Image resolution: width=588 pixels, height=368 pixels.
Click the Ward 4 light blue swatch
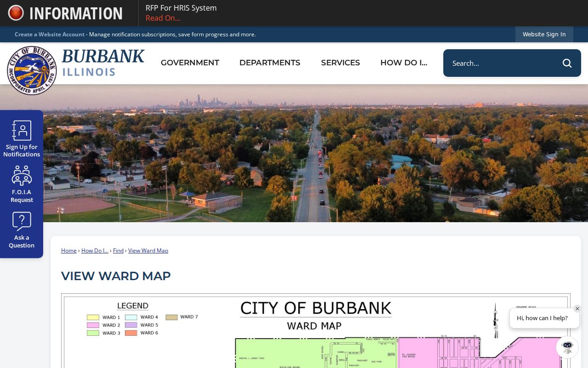point(131,317)
